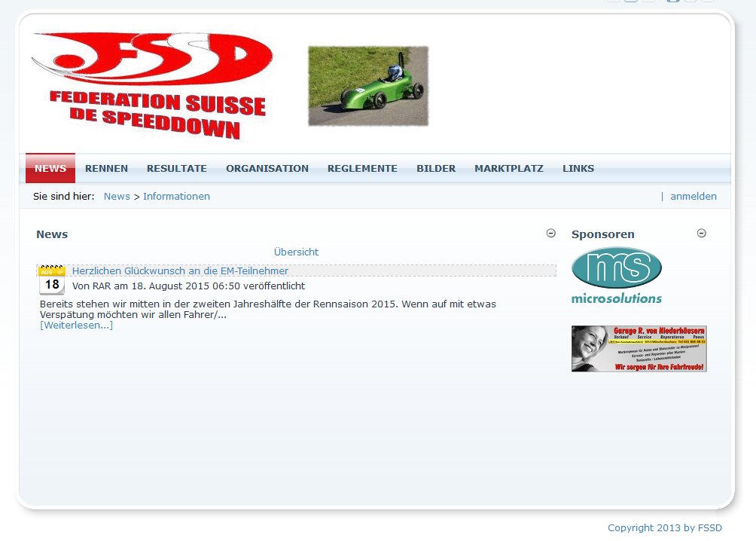Open the BILDER menu
The width and height of the screenshot is (756, 541).
coord(436,169)
